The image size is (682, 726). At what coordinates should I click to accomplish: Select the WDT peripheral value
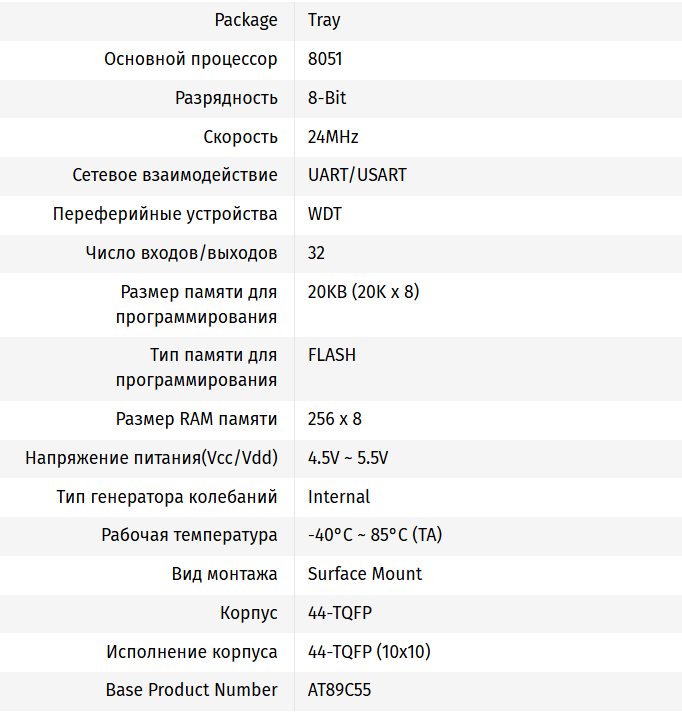(x=325, y=214)
